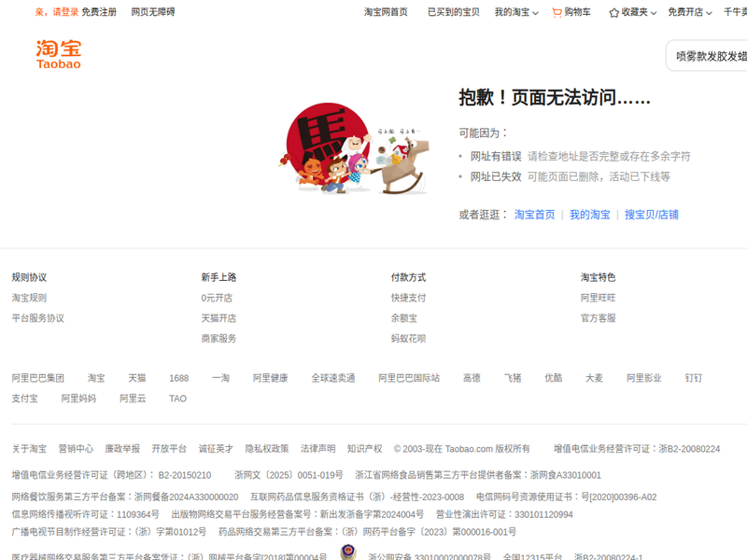Click the Taobao logo
Image resolution: width=747 pixels, height=560 pixels.
[59, 55]
